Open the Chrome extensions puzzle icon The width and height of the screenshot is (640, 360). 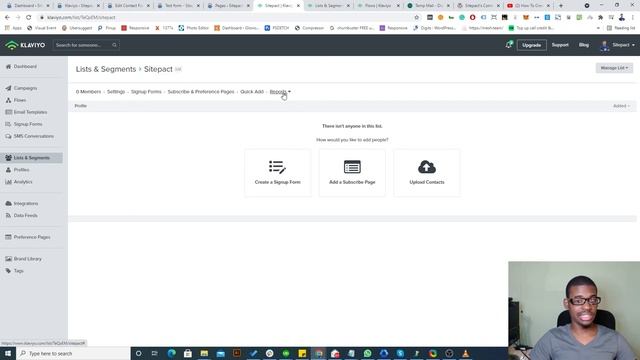point(600,18)
